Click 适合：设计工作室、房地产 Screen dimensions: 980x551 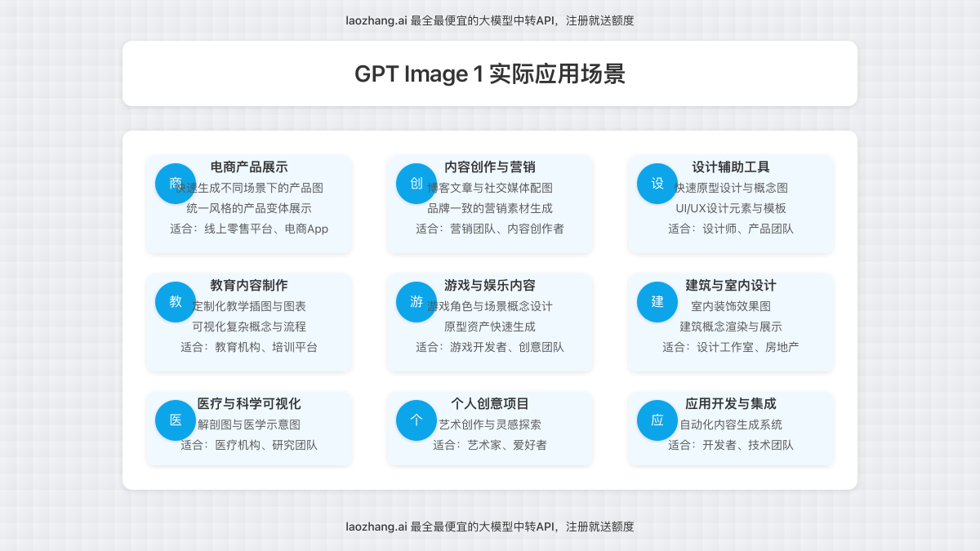pyautogui.click(x=731, y=347)
